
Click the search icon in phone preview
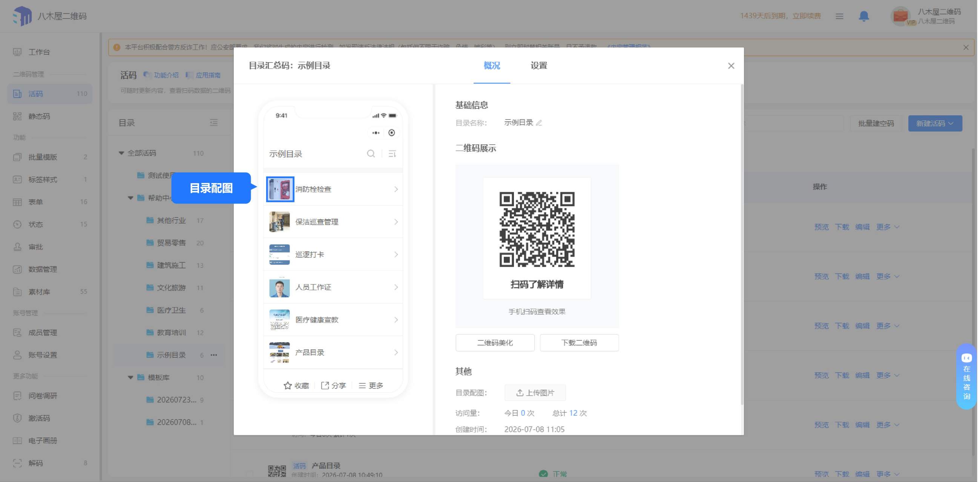pos(371,154)
